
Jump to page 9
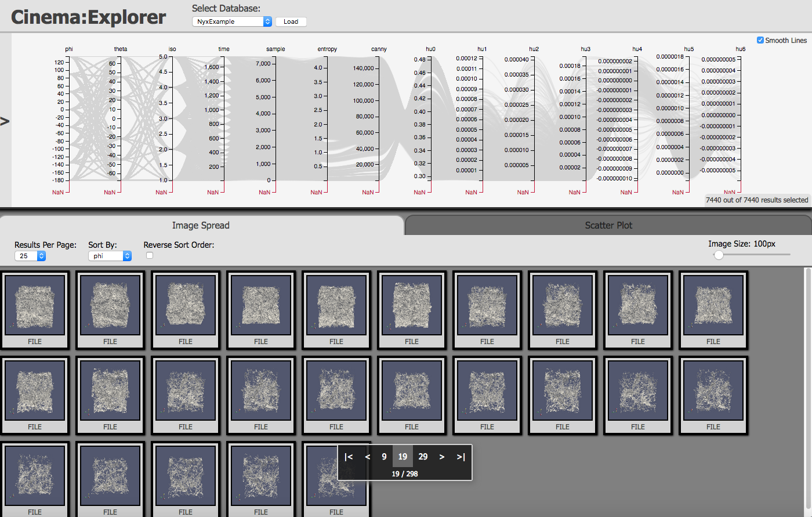click(384, 457)
